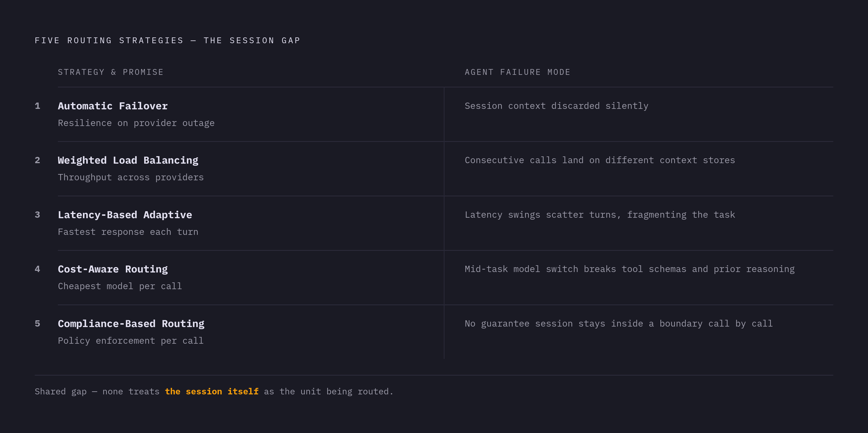Select 'Session context discarded silently' failure text
Viewport: 868px width, 433px height.
(x=556, y=106)
